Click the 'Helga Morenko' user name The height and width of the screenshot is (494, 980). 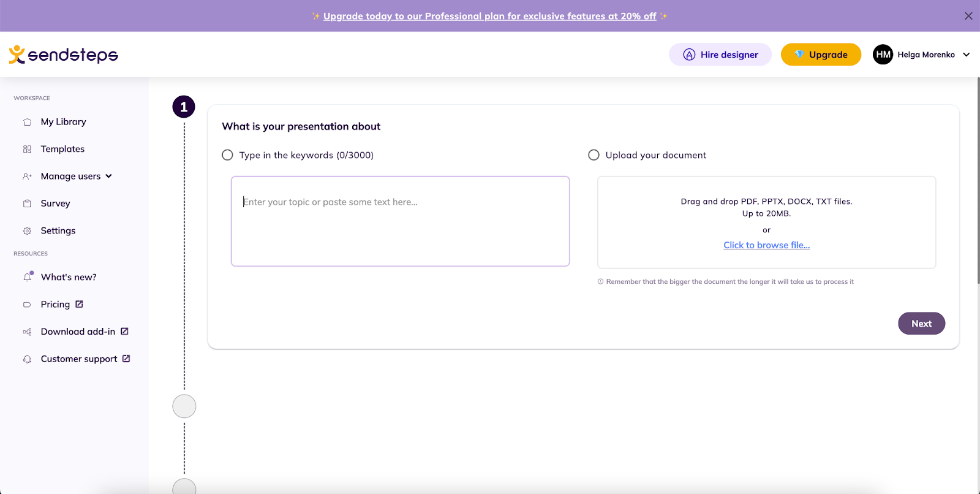coord(926,55)
